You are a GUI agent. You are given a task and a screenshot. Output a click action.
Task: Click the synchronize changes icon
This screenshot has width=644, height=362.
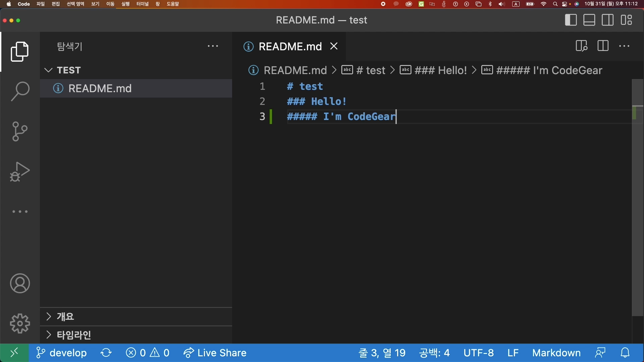click(106, 353)
